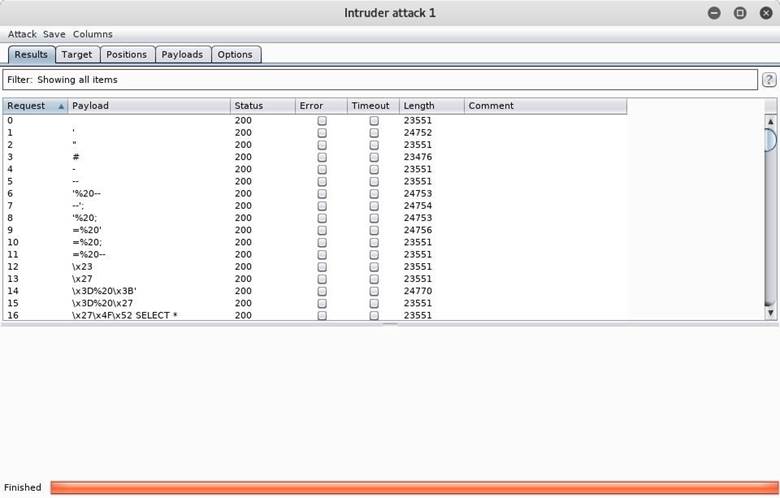The width and height of the screenshot is (780, 498).
Task: Click the scrollbar down arrow
Action: pos(770,313)
